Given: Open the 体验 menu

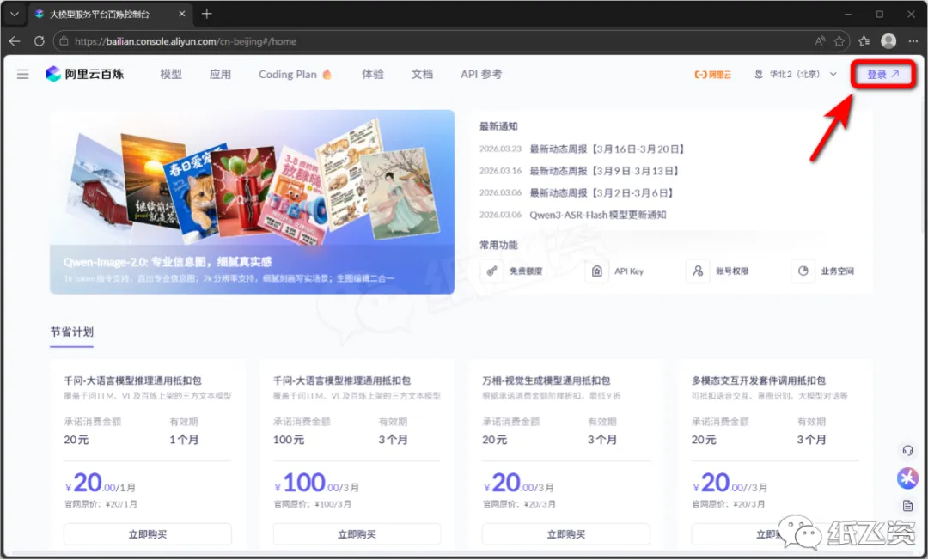Looking at the screenshot, I should point(373,74).
